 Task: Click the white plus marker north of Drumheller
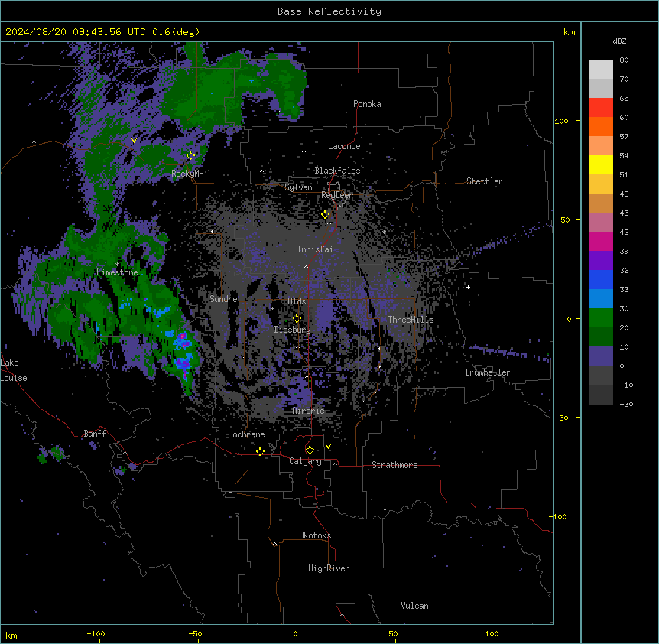(468, 287)
